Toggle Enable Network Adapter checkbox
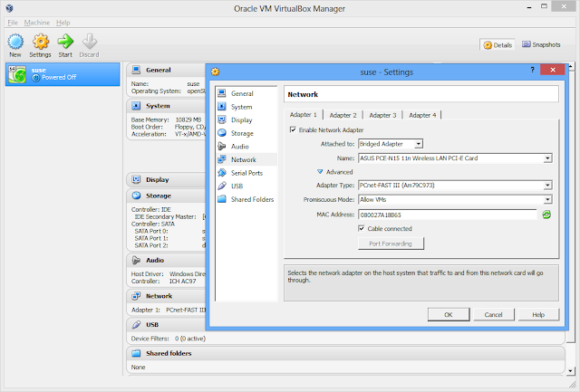 (x=293, y=129)
